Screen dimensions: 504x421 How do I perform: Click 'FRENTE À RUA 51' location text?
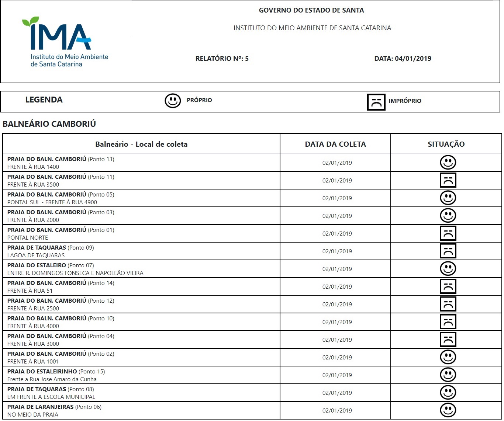30,290
